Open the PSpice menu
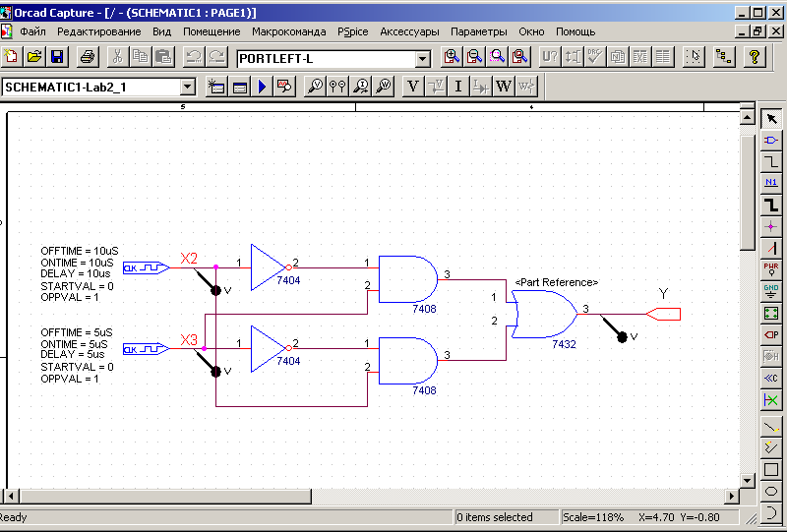This screenshot has height=532, width=787. (353, 31)
